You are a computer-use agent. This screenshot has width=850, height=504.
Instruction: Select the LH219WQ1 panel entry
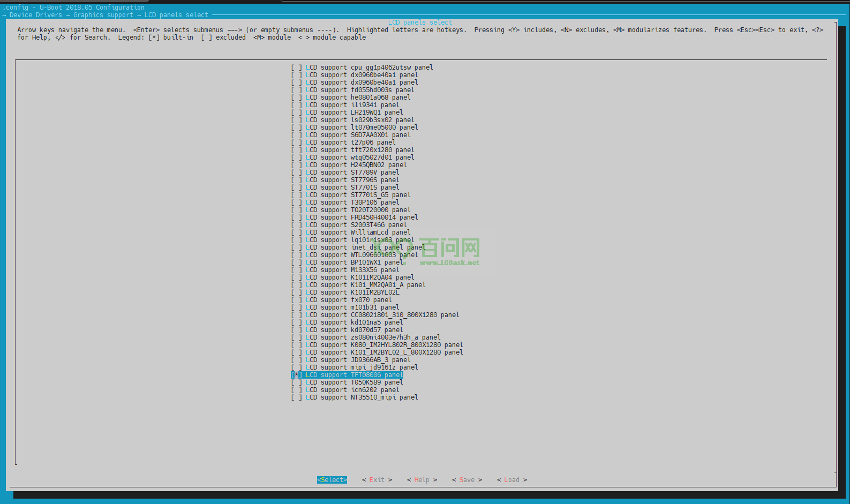tap(354, 112)
